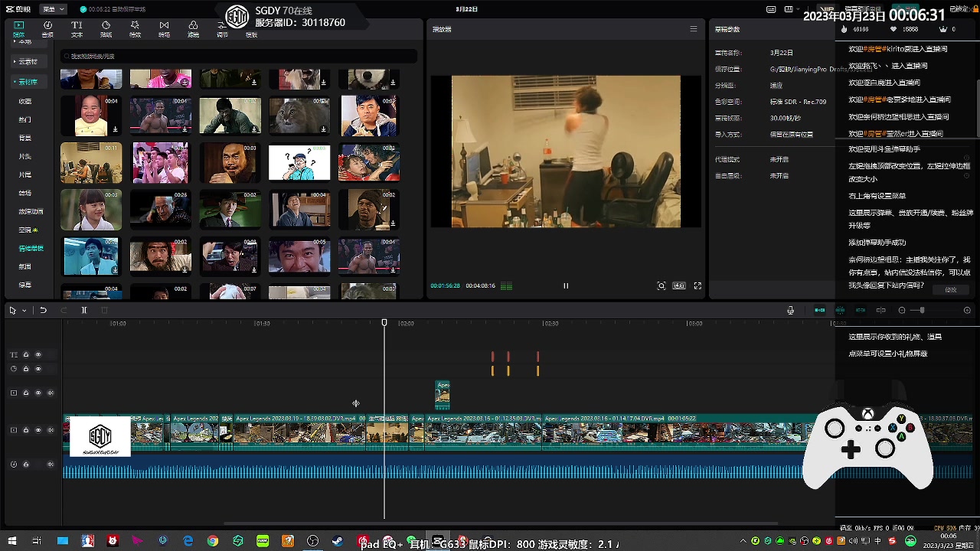980x551 pixels.
Task: Split the clip at playhead
Action: point(84,310)
